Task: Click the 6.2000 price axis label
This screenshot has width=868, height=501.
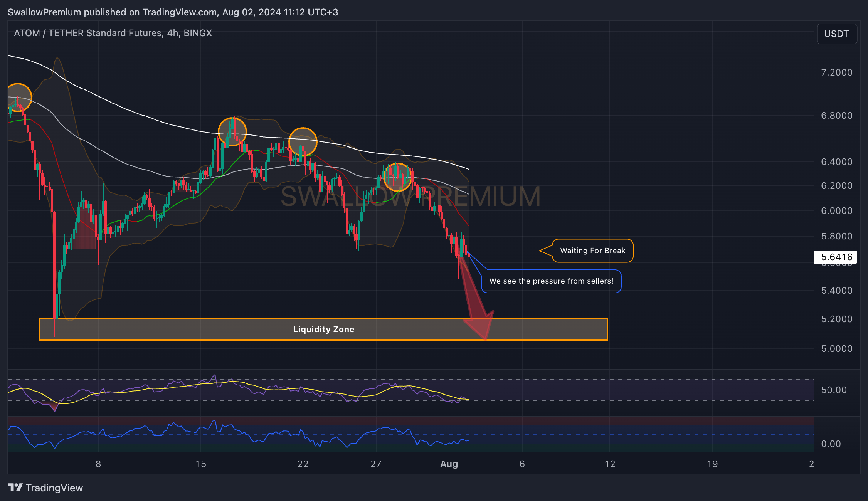Action: click(837, 186)
